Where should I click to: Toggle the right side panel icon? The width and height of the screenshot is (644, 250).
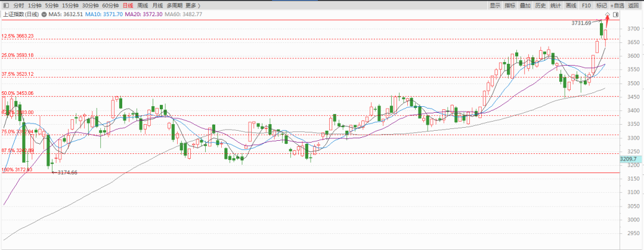pyautogui.click(x=615, y=14)
